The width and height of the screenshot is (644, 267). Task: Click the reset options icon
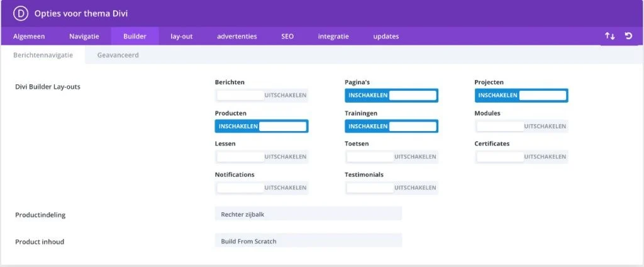pyautogui.click(x=628, y=37)
